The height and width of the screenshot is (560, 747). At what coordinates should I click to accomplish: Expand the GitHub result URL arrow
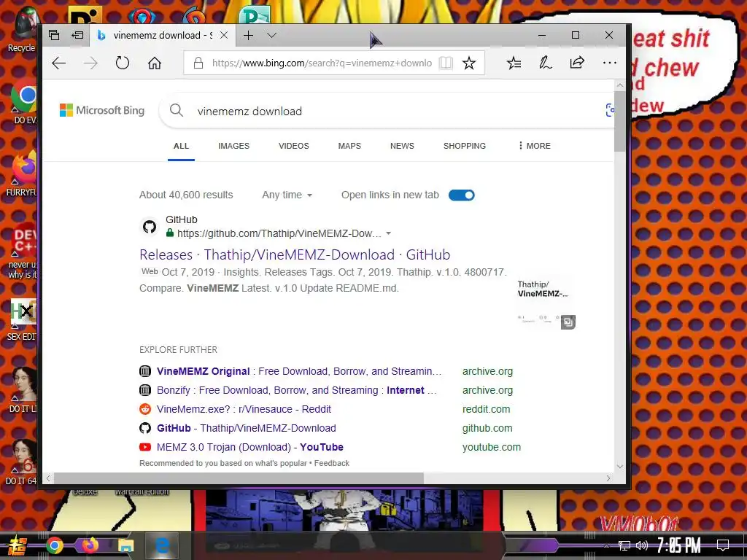(388, 233)
